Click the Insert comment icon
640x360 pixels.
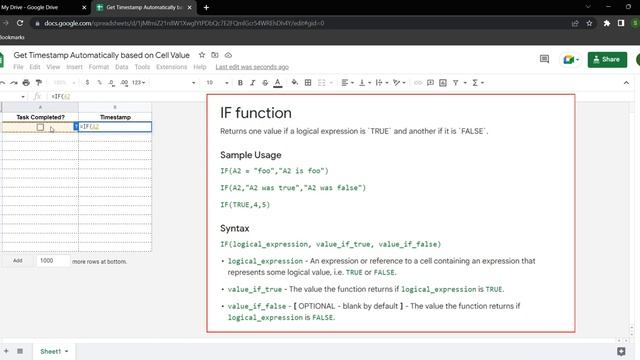(x=430, y=83)
